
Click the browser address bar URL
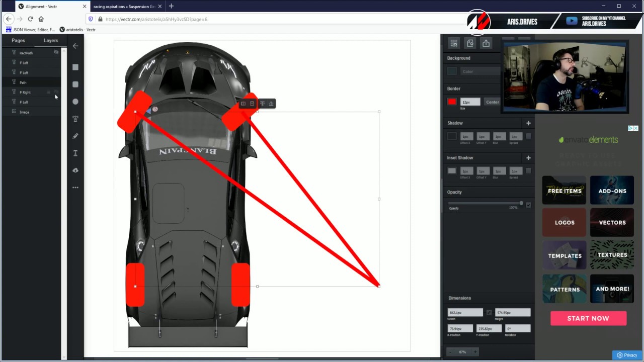point(156,19)
